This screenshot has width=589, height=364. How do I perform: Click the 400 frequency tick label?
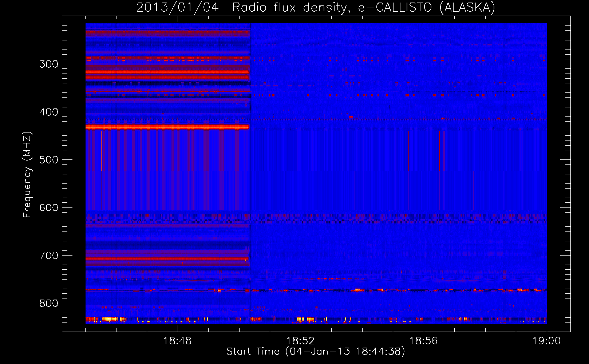[x=49, y=112]
